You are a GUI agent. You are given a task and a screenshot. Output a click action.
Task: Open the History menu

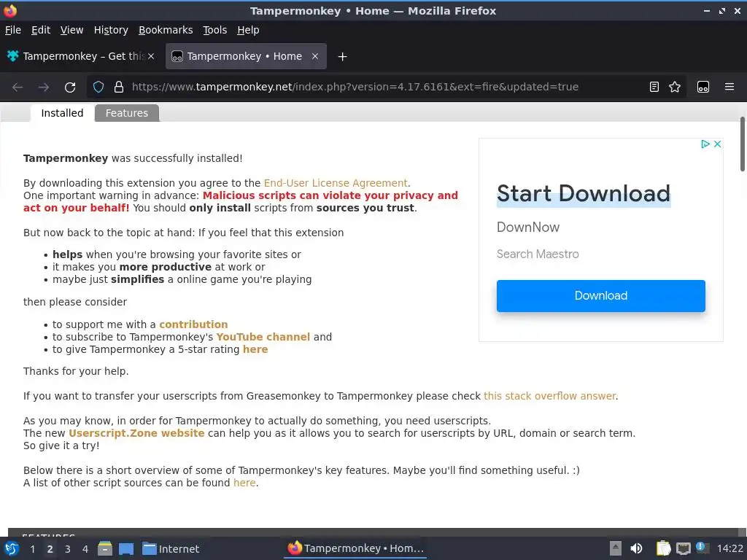(x=111, y=30)
